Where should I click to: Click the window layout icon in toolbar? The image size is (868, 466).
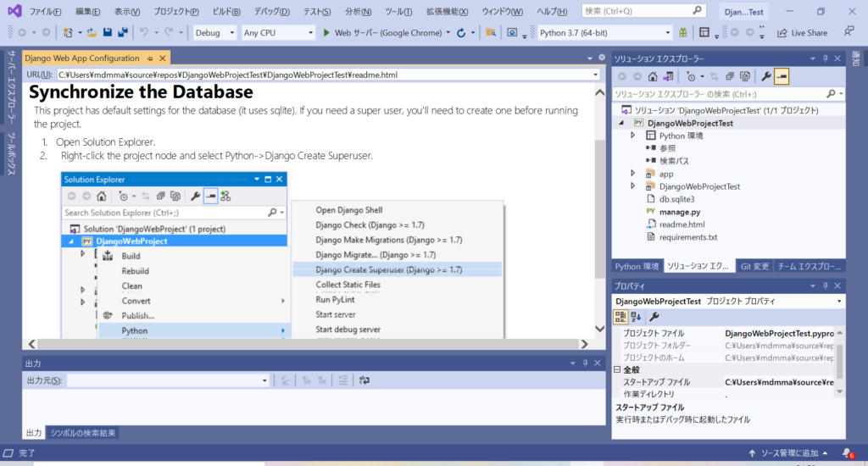(704, 33)
